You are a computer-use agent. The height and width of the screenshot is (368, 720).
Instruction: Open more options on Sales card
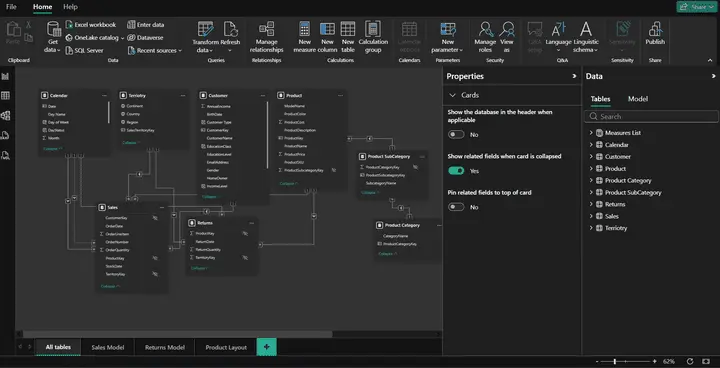[x=162, y=208]
